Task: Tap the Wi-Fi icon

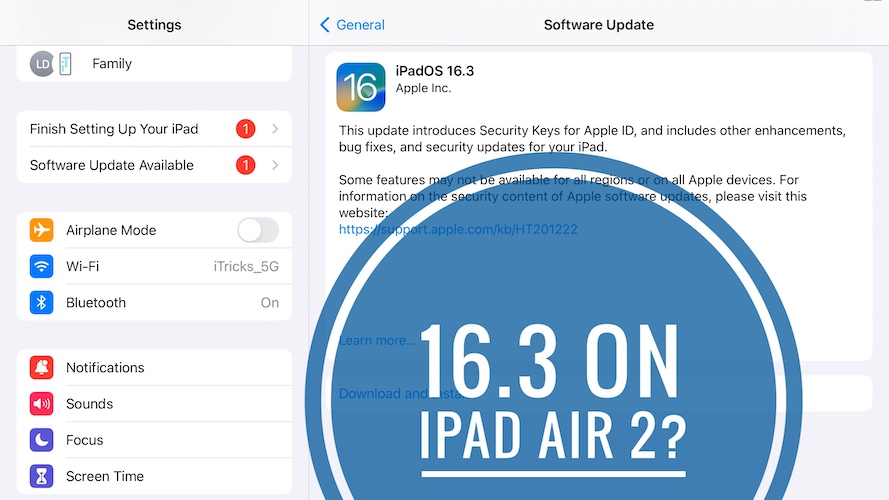Action: pyautogui.click(x=41, y=266)
